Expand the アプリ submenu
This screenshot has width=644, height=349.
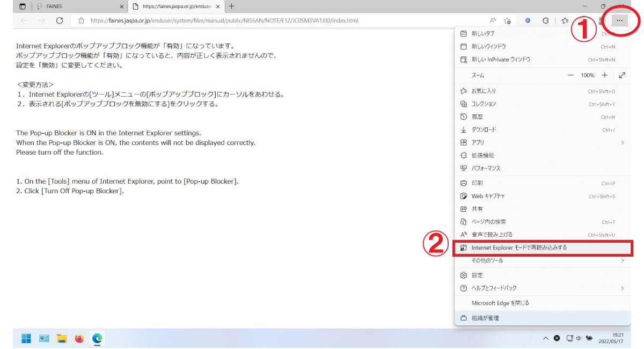pos(623,142)
